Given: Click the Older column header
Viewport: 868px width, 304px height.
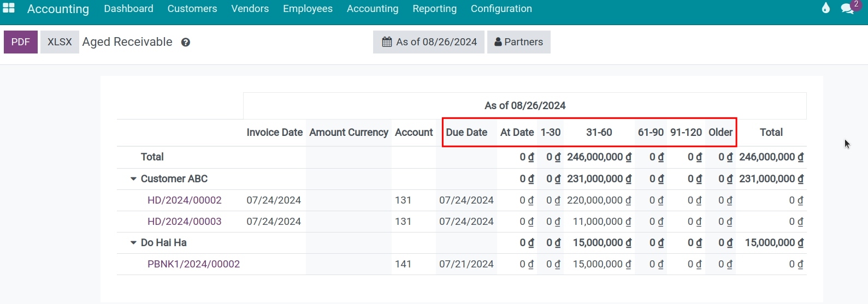Looking at the screenshot, I should pyautogui.click(x=721, y=133).
